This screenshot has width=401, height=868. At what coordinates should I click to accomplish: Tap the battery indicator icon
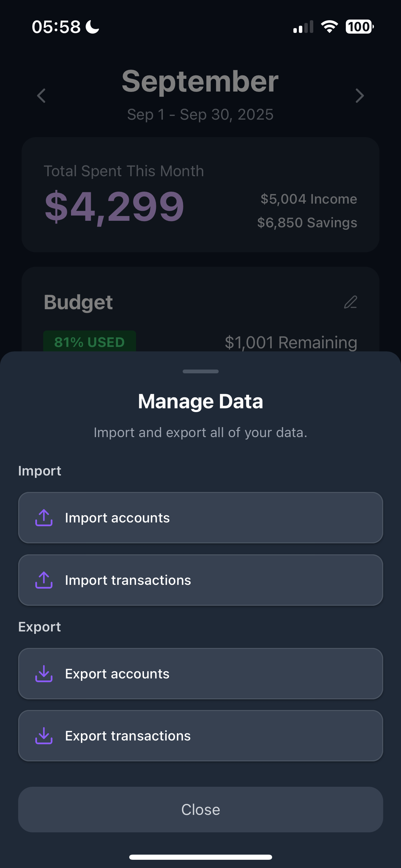(x=360, y=27)
